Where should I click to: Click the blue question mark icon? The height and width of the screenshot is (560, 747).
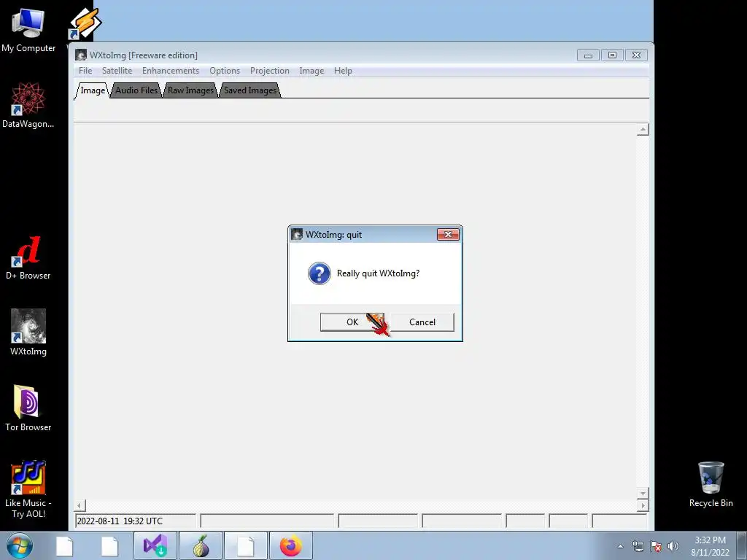[x=320, y=273]
